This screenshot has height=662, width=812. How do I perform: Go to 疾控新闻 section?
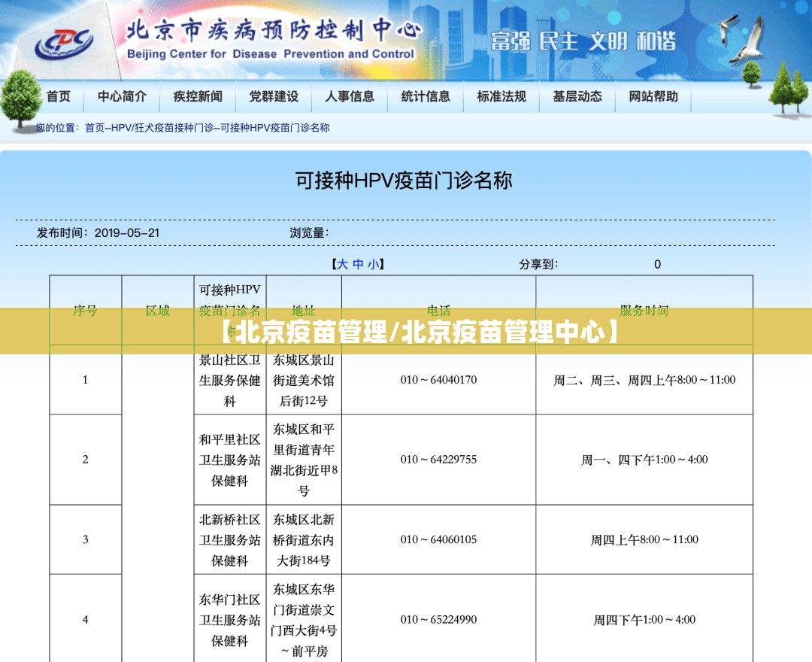coord(198,96)
